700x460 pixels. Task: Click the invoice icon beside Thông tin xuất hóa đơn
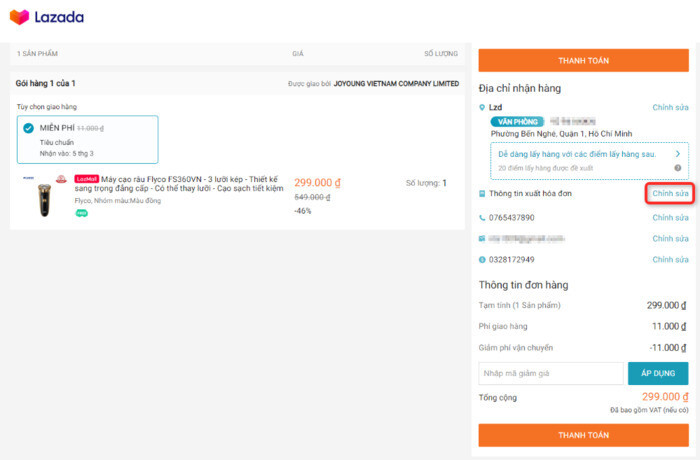point(482,193)
